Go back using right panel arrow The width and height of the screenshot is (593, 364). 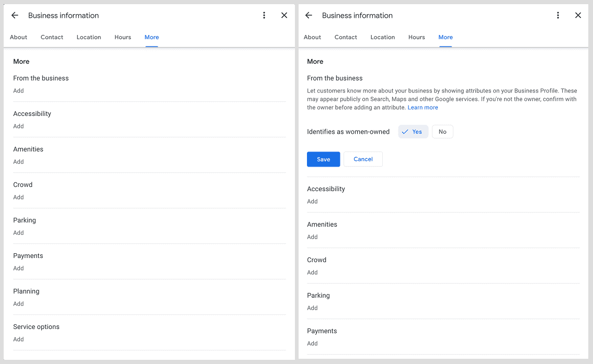pos(309,16)
